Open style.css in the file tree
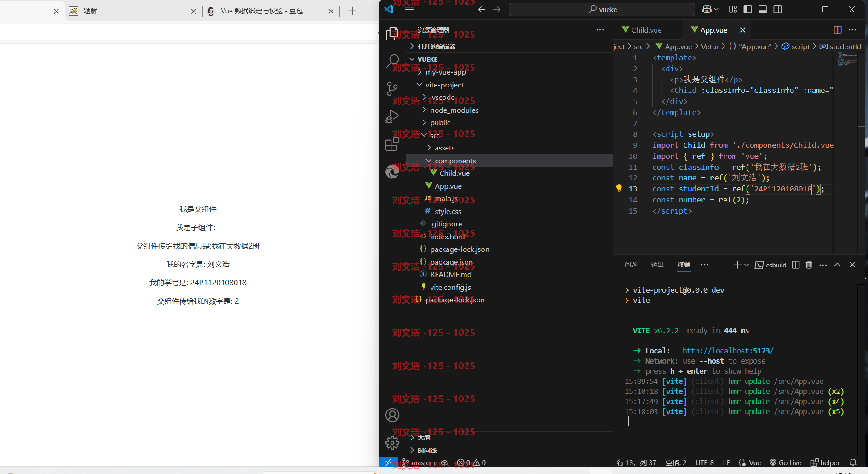The image size is (868, 474). (509, 211)
